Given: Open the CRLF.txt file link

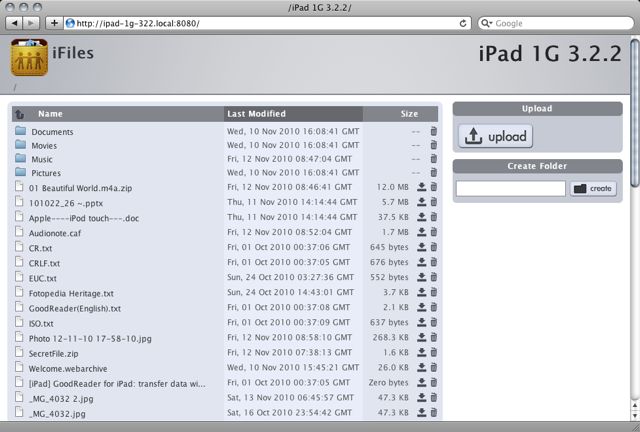Looking at the screenshot, I should [x=44, y=263].
